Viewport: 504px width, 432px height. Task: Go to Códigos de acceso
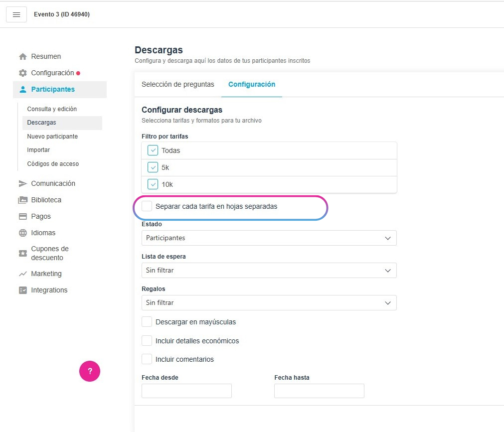(x=53, y=164)
